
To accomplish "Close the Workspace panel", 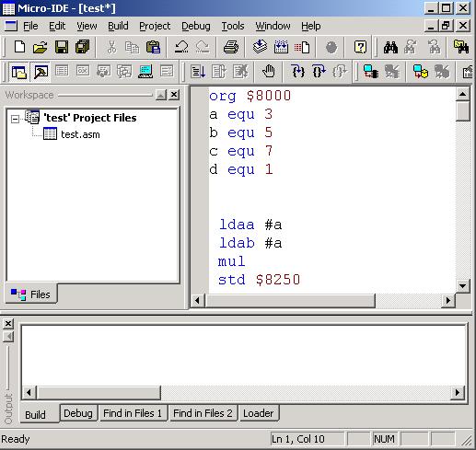I will point(174,95).
